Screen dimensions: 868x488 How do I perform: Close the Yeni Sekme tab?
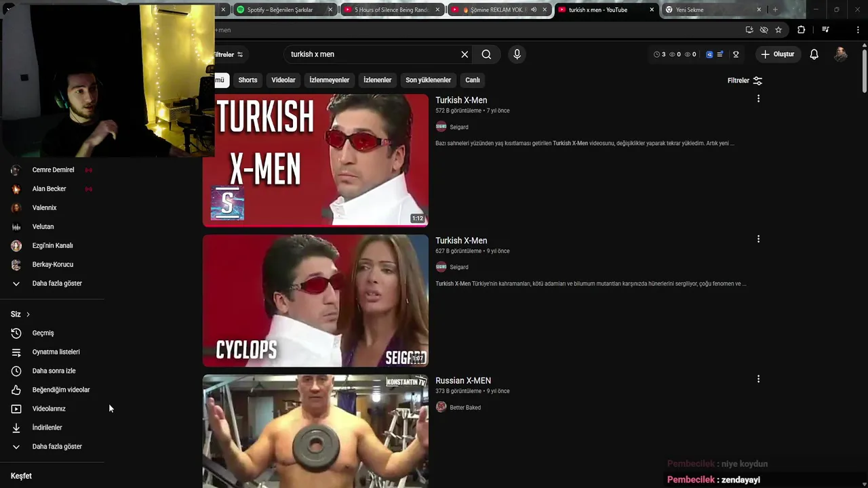(759, 10)
